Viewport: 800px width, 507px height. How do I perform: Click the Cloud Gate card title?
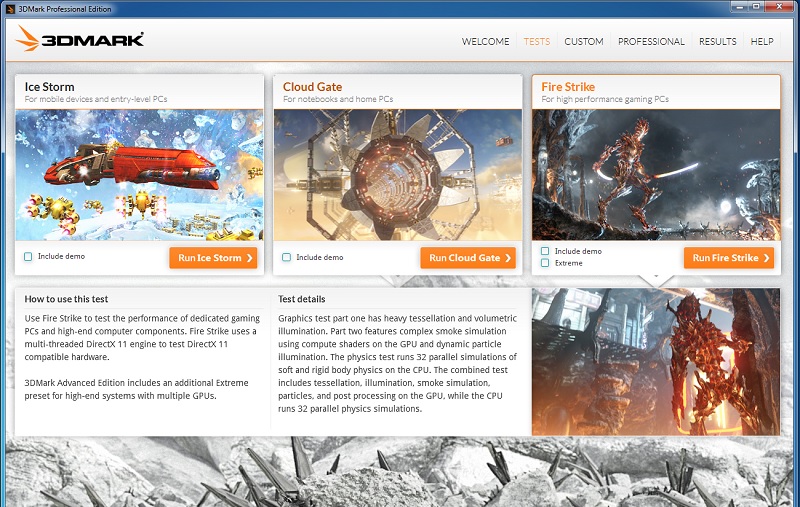[x=312, y=87]
